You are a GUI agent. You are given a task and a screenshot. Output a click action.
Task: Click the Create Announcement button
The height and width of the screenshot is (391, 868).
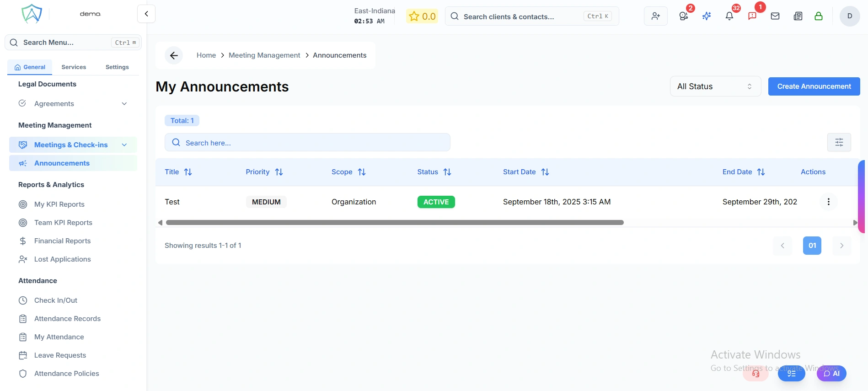point(814,86)
